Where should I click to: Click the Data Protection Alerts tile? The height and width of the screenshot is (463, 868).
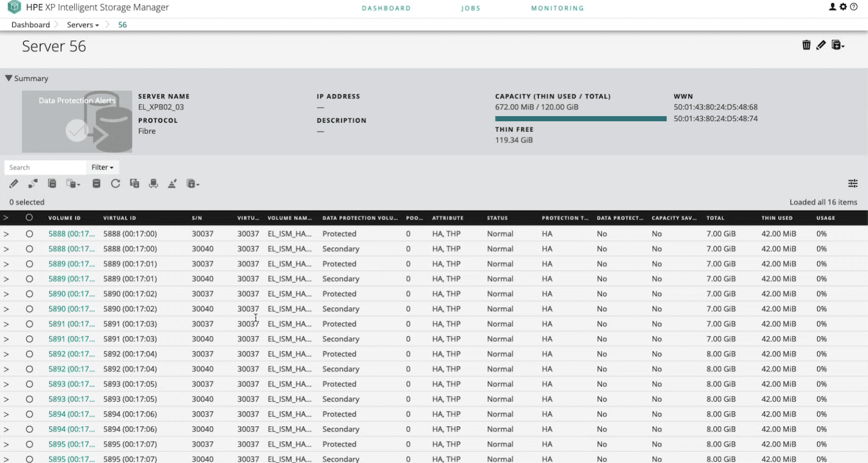77,122
